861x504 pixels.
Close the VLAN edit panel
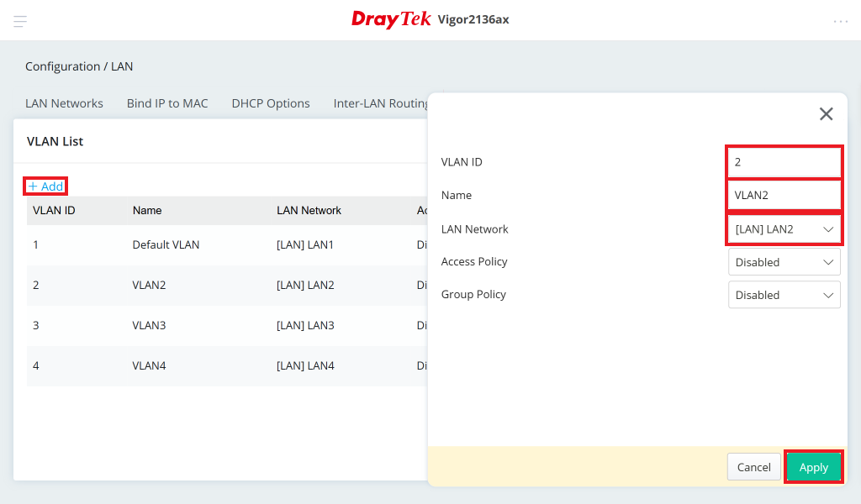(x=826, y=114)
